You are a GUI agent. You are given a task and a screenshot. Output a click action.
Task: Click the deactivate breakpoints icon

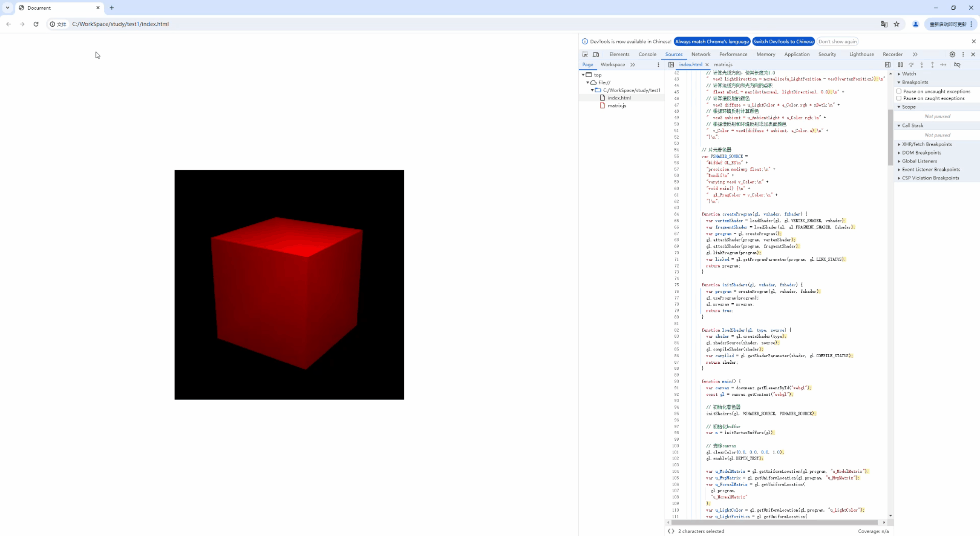[957, 65]
